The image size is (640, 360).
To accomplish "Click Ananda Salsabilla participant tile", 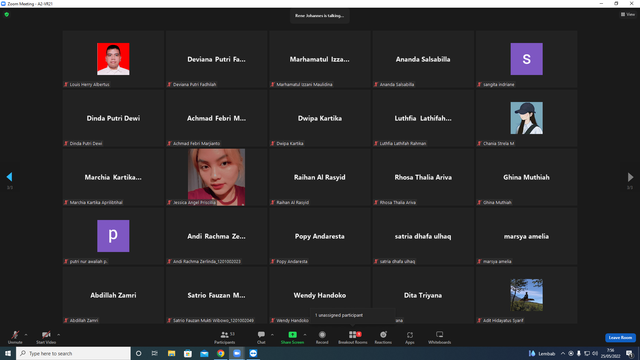I will [423, 59].
